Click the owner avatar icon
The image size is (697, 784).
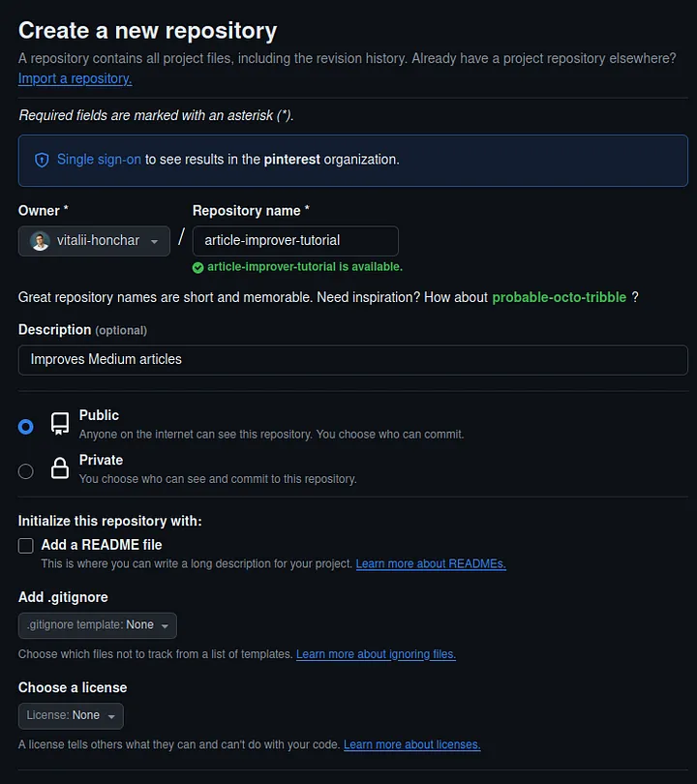[39, 240]
